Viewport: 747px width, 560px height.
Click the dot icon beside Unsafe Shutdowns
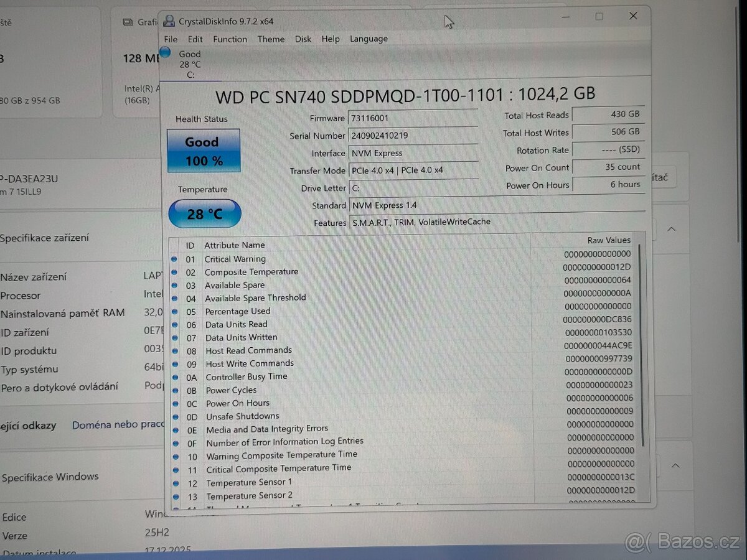[176, 416]
